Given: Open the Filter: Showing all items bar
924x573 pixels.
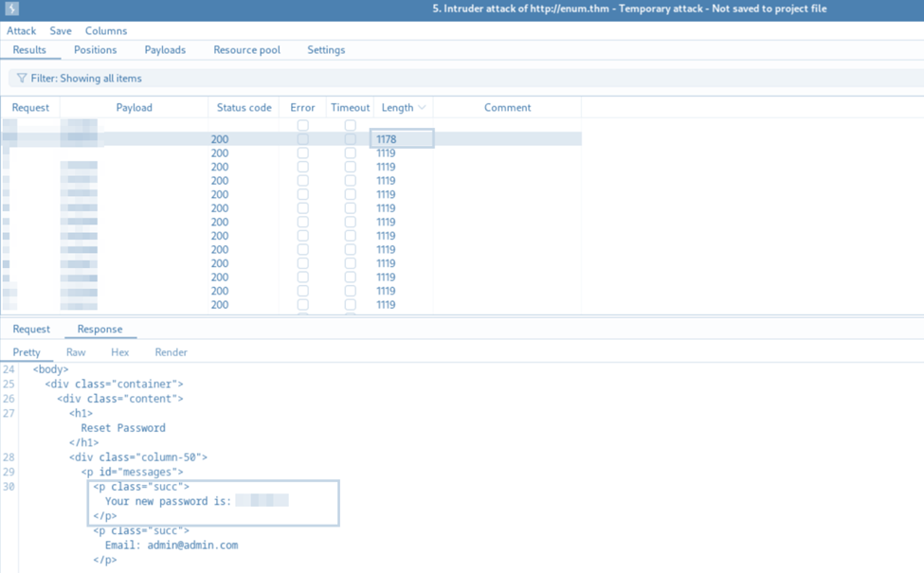Looking at the screenshot, I should (465, 78).
